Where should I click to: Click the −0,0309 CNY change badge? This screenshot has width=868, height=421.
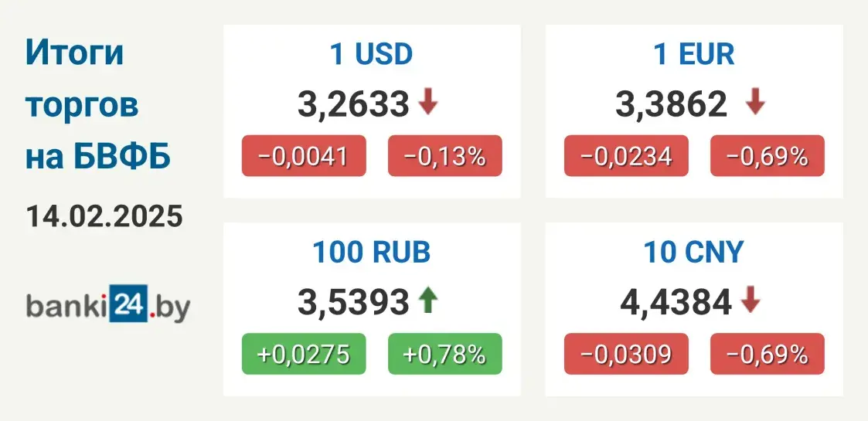pyautogui.click(x=625, y=354)
